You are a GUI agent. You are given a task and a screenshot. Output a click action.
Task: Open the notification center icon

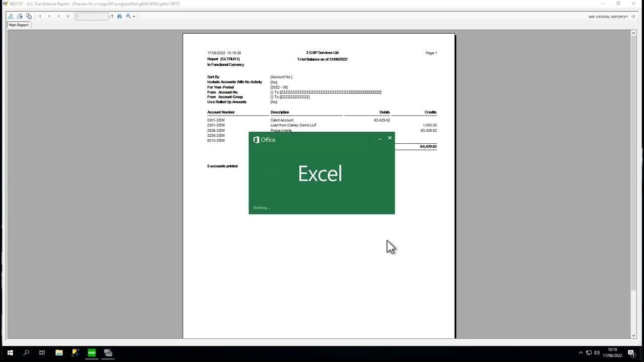[x=631, y=353]
